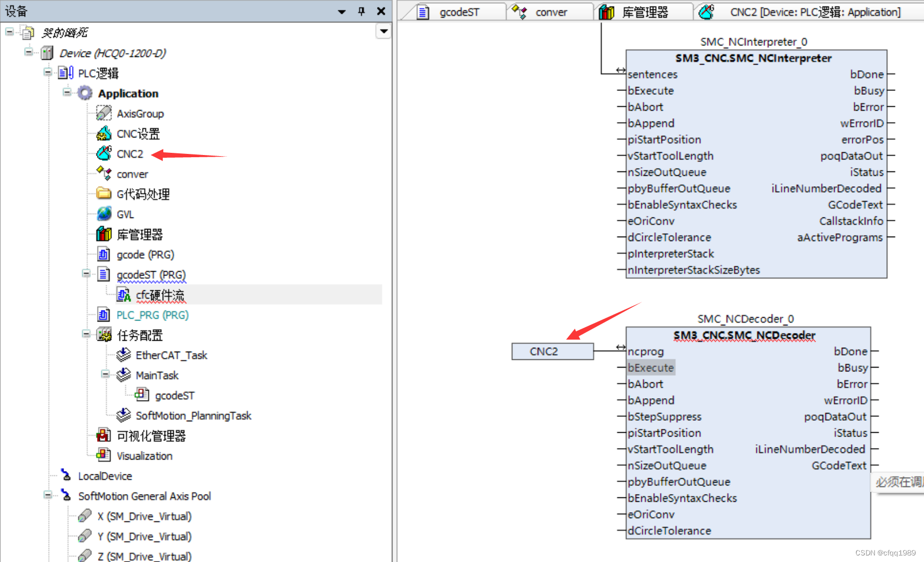Close the 设备 panel

(381, 11)
